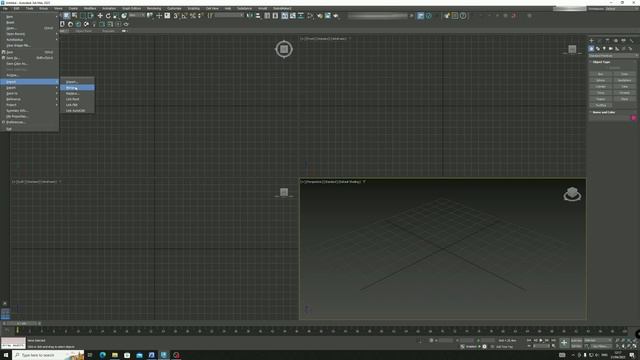Activate Select and Rotate tool
This screenshot has width=640, height=360.
point(108,16)
